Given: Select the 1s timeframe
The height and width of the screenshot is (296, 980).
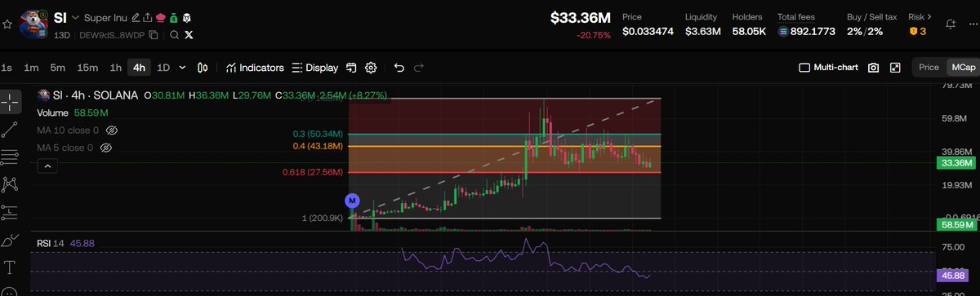Looking at the screenshot, I should [7, 68].
